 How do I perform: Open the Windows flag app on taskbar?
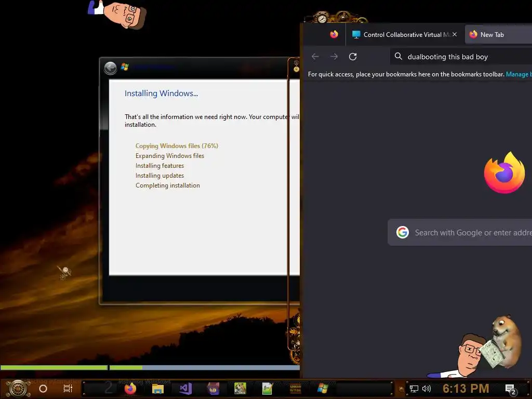[323, 389]
